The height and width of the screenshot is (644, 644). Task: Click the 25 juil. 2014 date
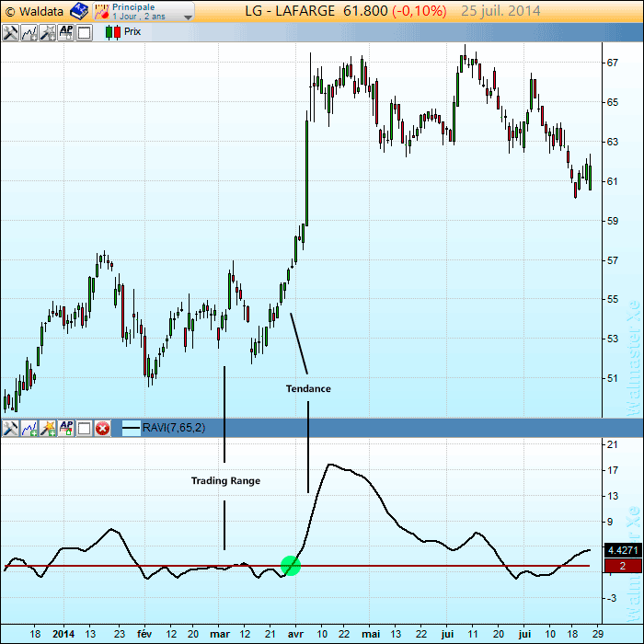pyautogui.click(x=500, y=11)
